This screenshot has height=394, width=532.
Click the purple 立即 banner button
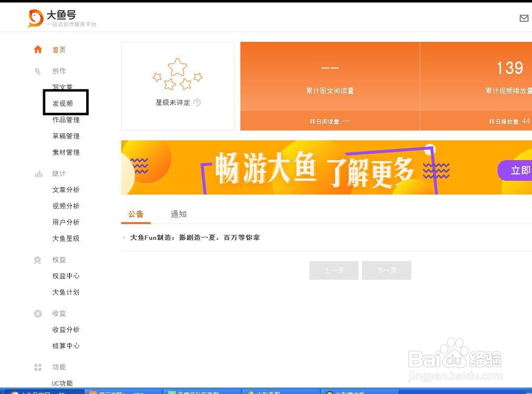coord(515,170)
